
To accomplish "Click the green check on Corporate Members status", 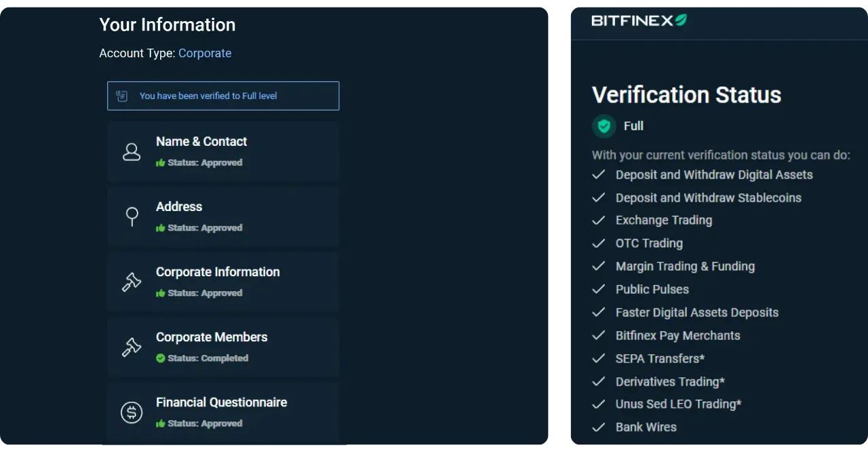I will click(x=161, y=358).
